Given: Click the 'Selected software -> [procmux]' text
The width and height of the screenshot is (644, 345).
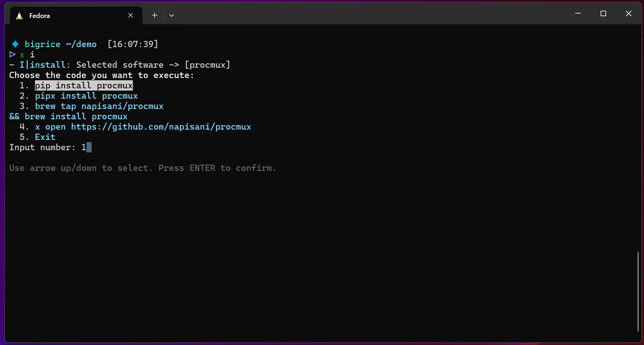Looking at the screenshot, I should (x=153, y=65).
